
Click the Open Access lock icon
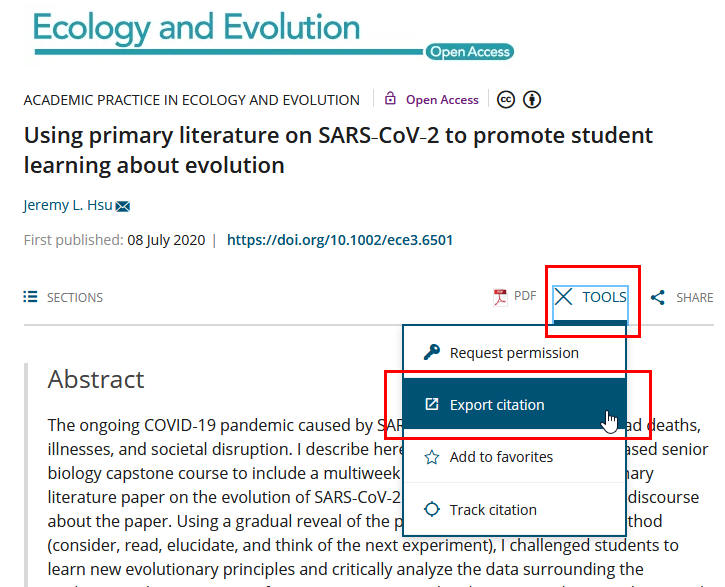[392, 99]
